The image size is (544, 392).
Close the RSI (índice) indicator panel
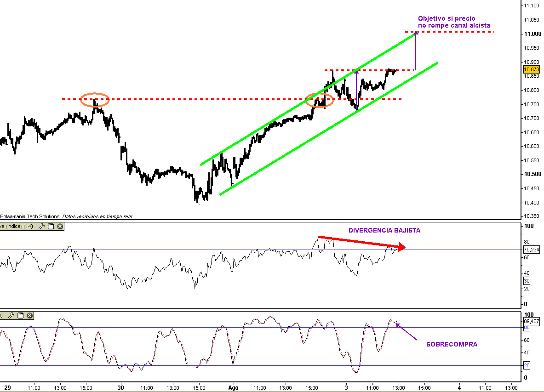point(60,226)
